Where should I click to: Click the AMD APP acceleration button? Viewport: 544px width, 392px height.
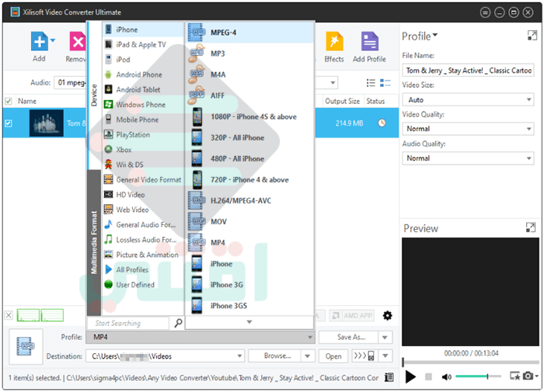pos(352,315)
